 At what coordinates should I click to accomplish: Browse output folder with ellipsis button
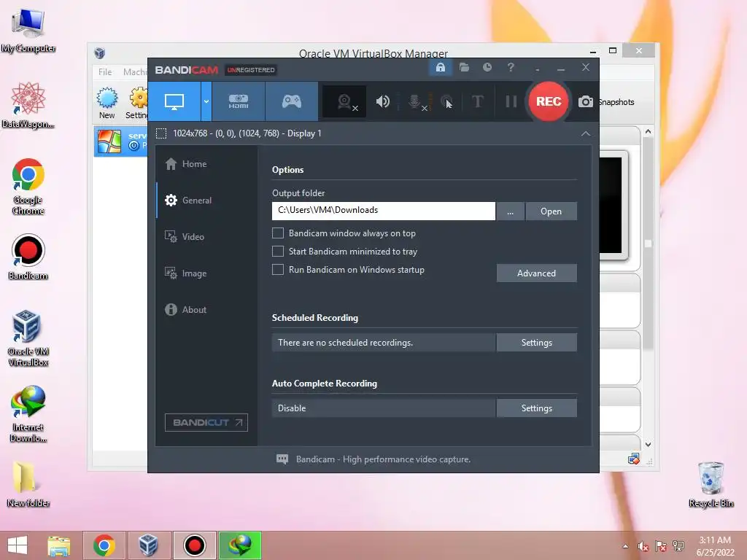(510, 211)
